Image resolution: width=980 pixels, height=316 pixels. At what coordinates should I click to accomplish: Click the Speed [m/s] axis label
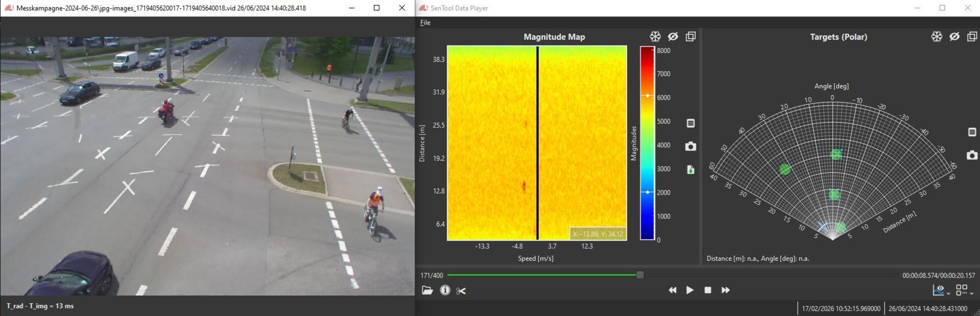pos(535,259)
